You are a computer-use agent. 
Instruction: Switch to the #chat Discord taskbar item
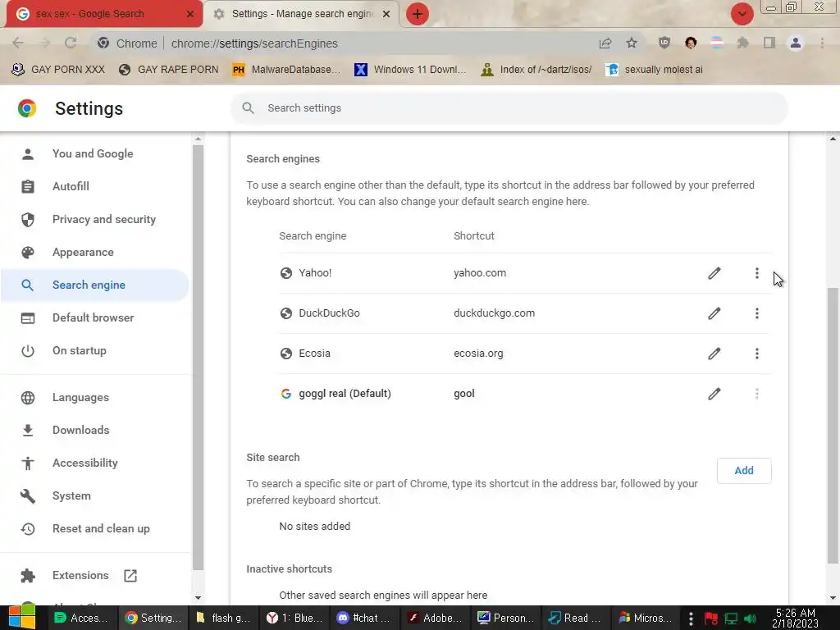tap(364, 618)
